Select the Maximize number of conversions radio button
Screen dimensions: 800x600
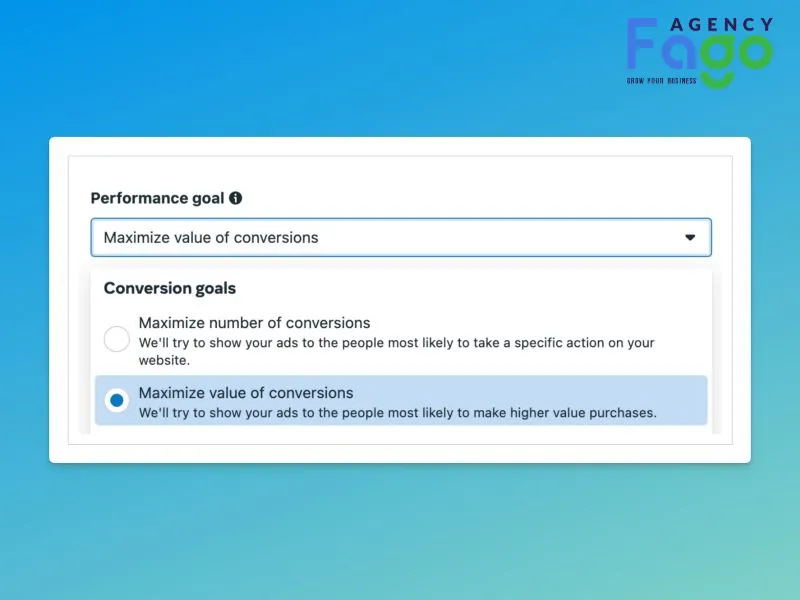pos(116,339)
